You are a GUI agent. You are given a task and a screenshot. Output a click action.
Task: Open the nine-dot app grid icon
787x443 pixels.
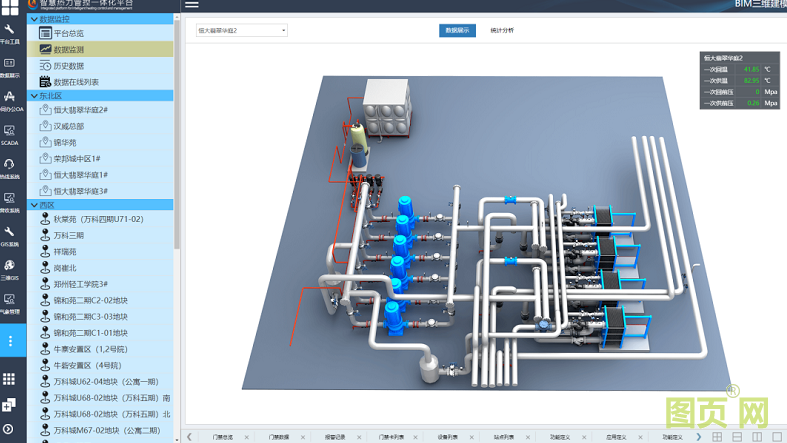point(9,379)
